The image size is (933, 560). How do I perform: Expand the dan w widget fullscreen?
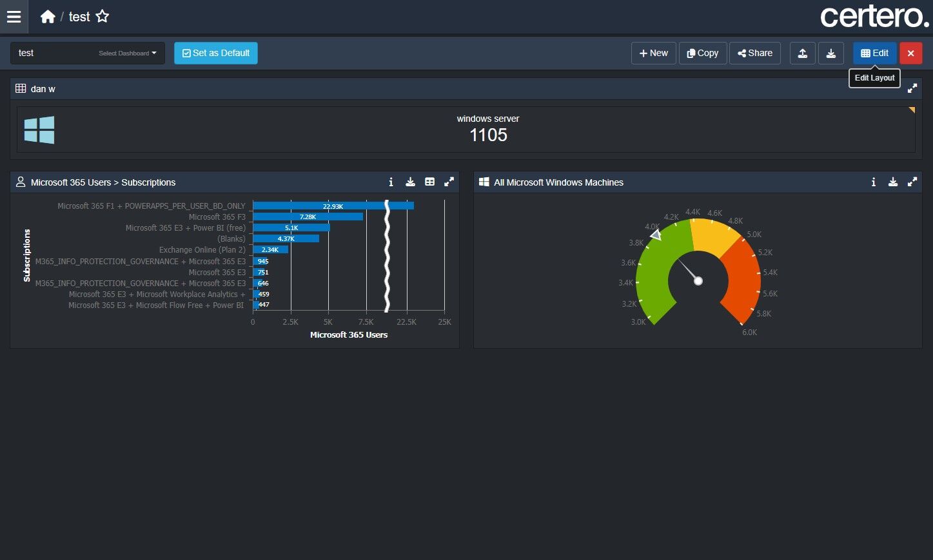click(x=912, y=89)
